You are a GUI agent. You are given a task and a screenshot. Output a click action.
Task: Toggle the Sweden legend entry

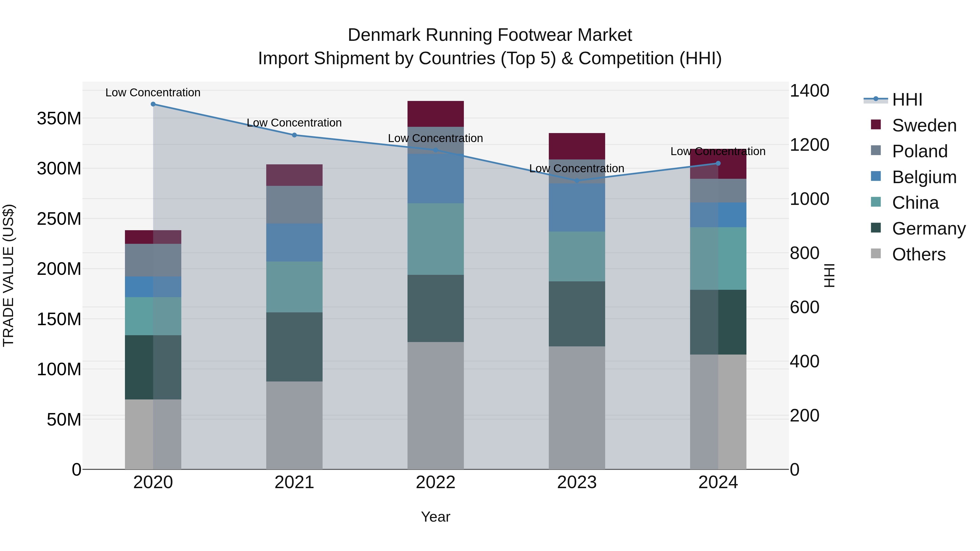coord(913,125)
